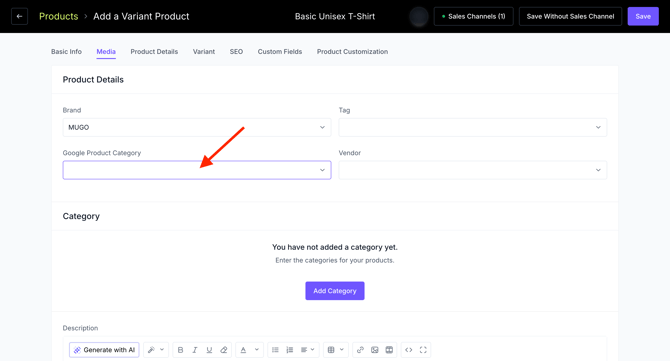Go back using the arrow icon
670x361 pixels.
pos(19,16)
